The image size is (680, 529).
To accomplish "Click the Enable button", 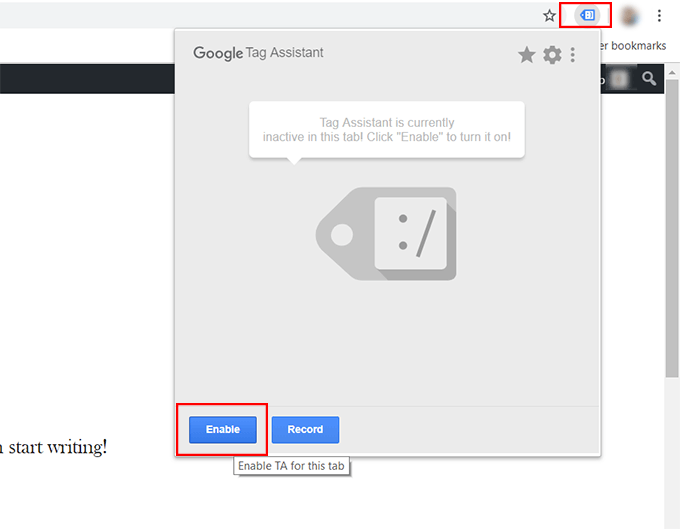I will point(222,429).
